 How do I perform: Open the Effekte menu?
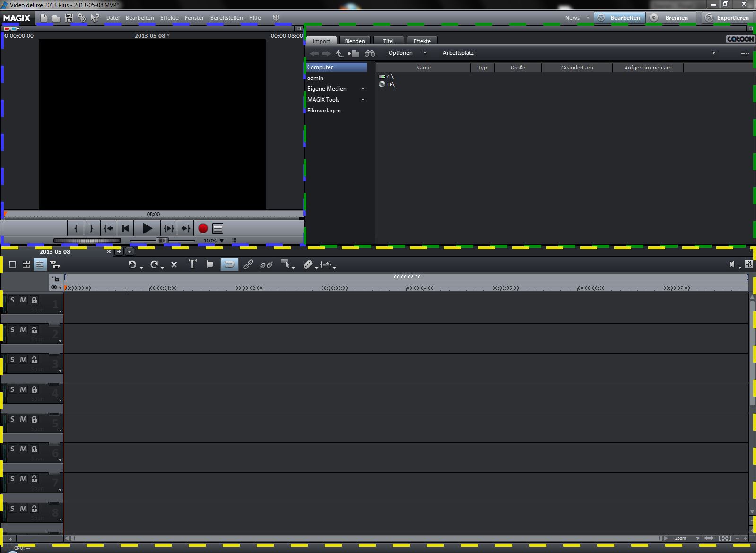(169, 18)
